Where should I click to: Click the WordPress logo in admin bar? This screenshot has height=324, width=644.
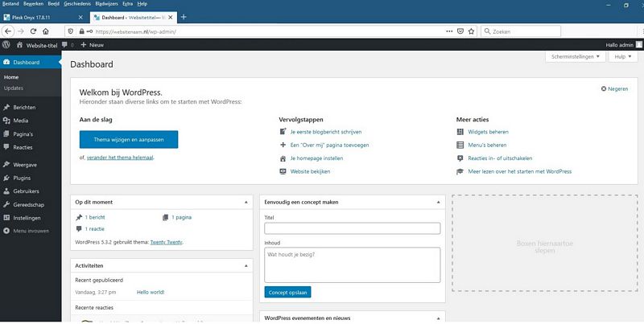click(6, 45)
